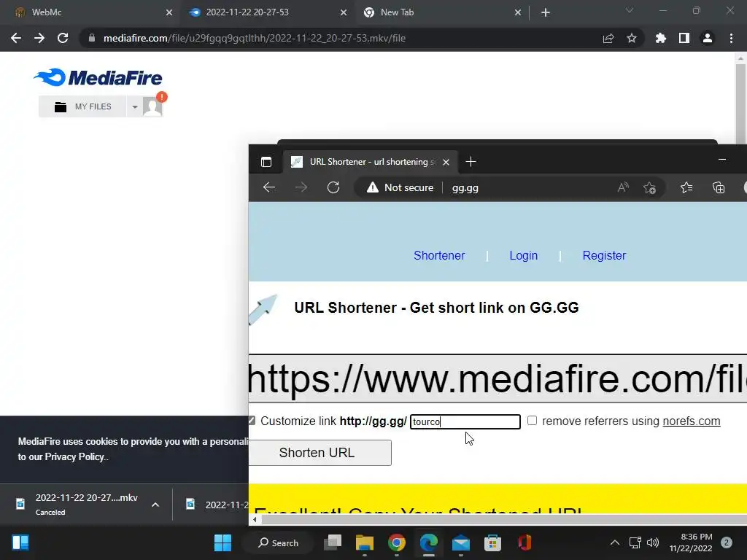Screen dimensions: 747x560
Task: Open Office app from the taskbar
Action: point(525,542)
